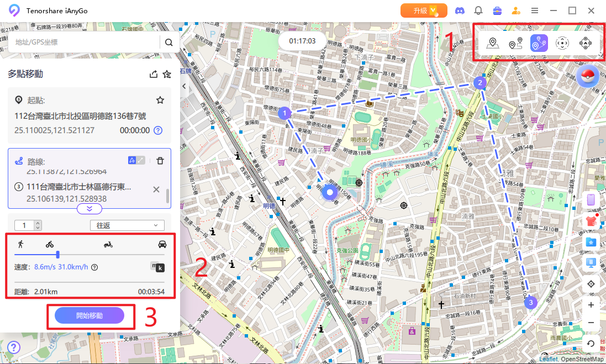
Task: Click waypoint marker 2 on map
Action: (x=480, y=82)
